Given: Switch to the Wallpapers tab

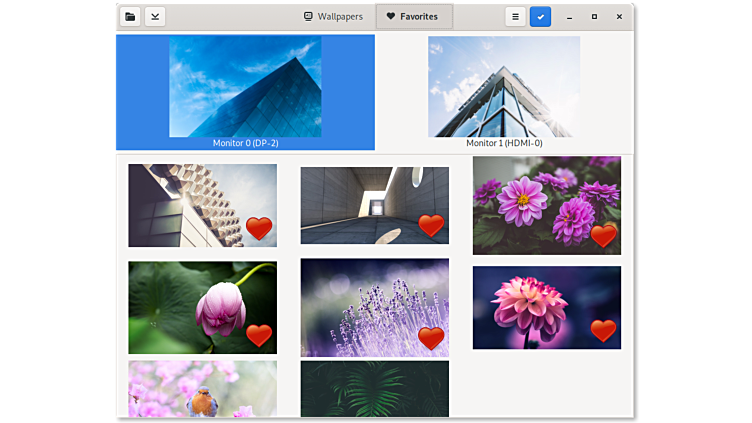Looking at the screenshot, I should pos(333,16).
